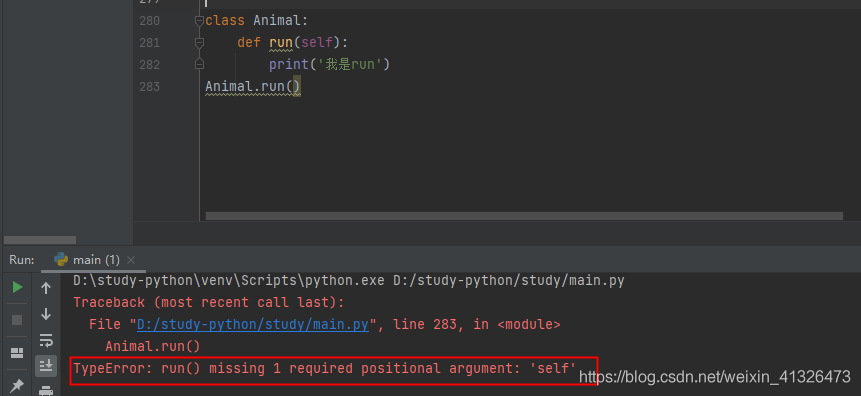The height and width of the screenshot is (396, 861).
Task: Rerun main with the green play icon
Action: tap(18, 287)
